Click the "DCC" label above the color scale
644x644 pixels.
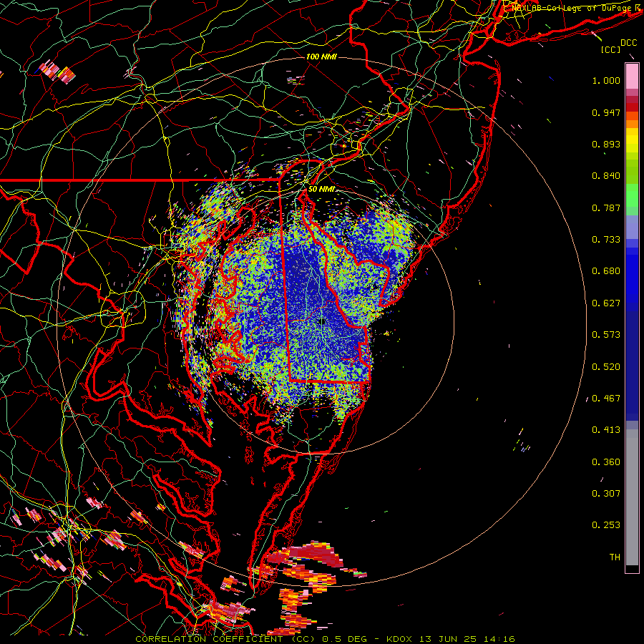pyautogui.click(x=628, y=43)
